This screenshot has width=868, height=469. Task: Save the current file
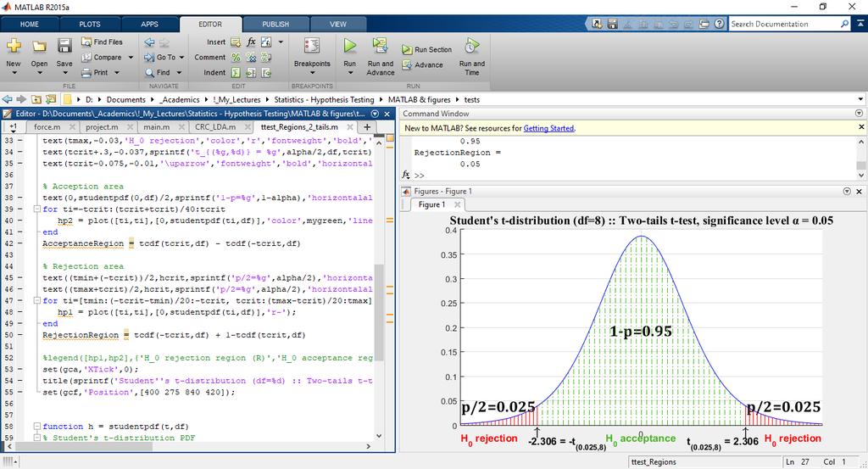coord(64,46)
